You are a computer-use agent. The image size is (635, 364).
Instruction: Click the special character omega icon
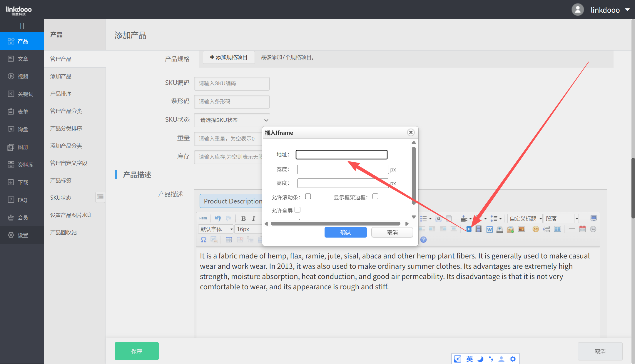pyautogui.click(x=203, y=240)
